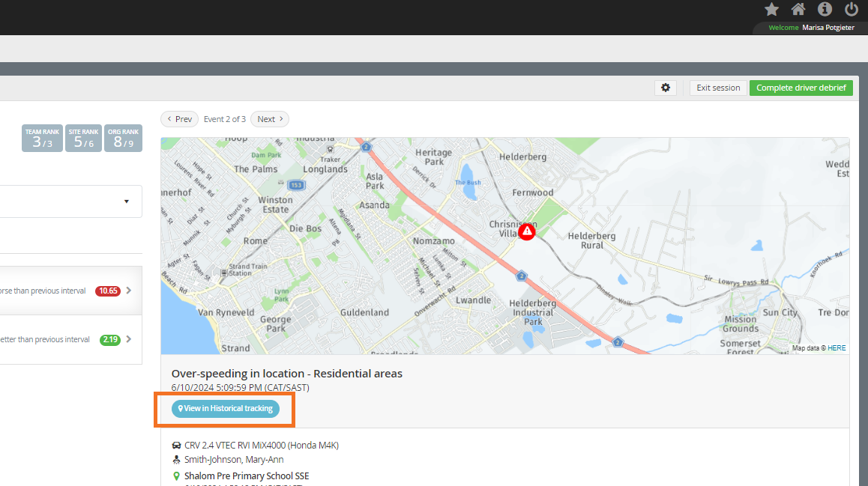
Task: Click the red 10.65 score badge
Action: point(108,291)
